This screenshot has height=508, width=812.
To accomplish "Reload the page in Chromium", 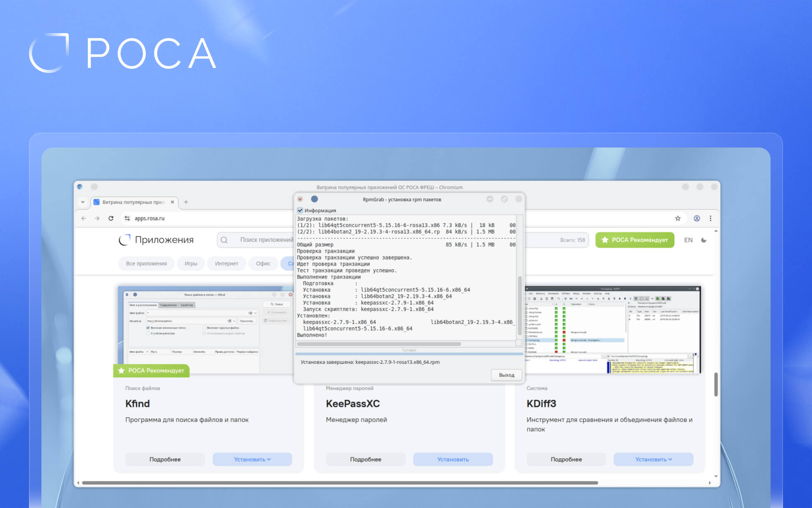I will pos(111,218).
